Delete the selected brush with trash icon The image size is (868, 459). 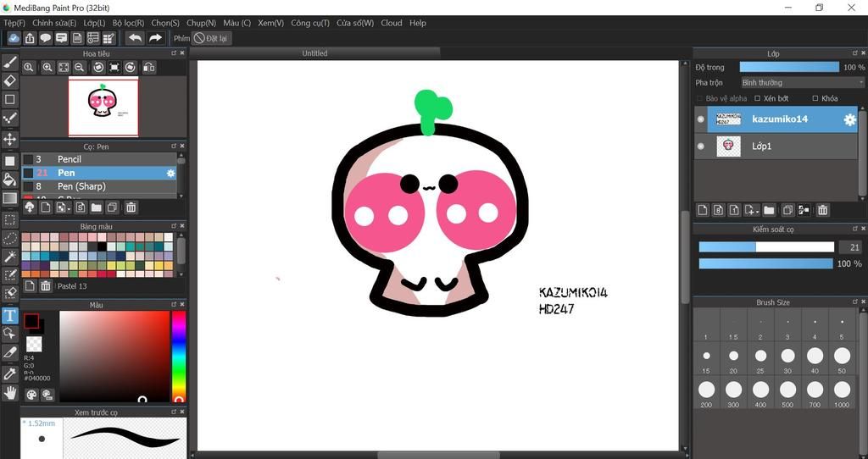131,207
